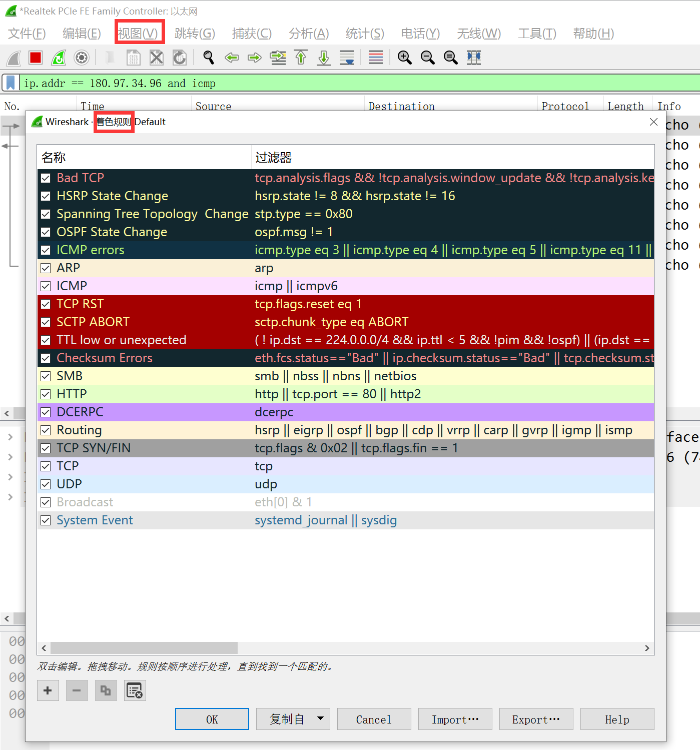Click the filter bookmark icon
The image size is (700, 750).
[11, 83]
